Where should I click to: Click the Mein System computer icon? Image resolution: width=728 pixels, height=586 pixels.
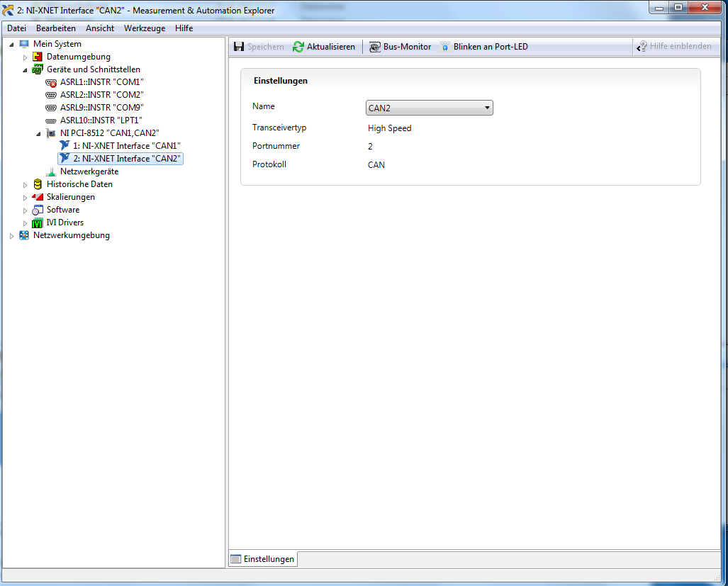24,44
